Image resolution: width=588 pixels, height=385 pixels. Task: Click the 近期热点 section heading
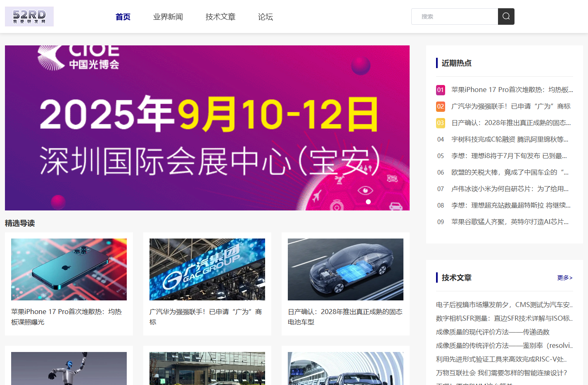[456, 63]
